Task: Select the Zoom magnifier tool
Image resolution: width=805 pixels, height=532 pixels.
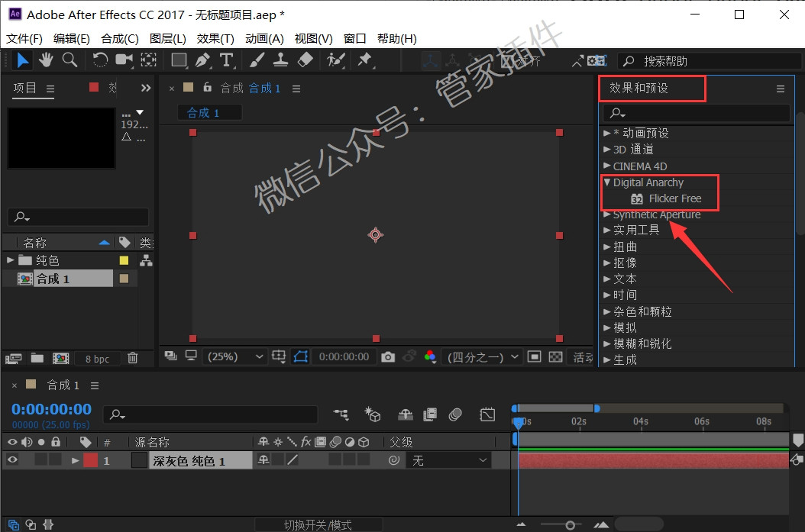Action: 70,60
